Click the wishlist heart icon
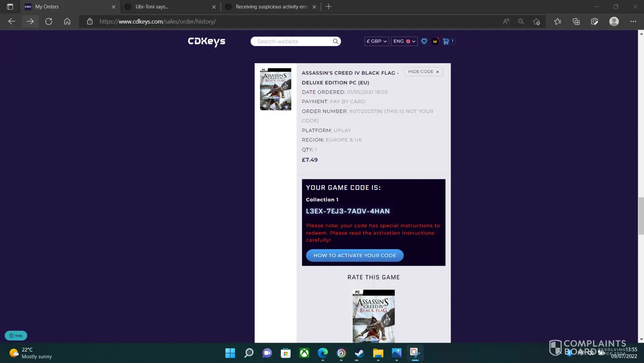The width and height of the screenshot is (644, 363). click(424, 41)
